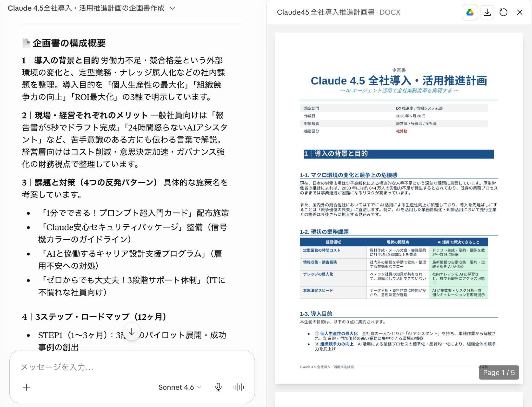
Task: Click heading '1-3. 導入目的'
Action: (x=316, y=313)
